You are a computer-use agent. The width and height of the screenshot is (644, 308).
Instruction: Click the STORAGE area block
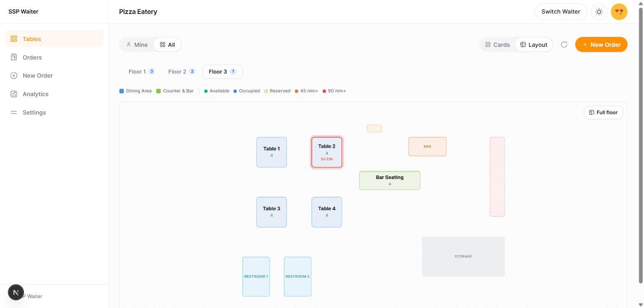[463, 257]
